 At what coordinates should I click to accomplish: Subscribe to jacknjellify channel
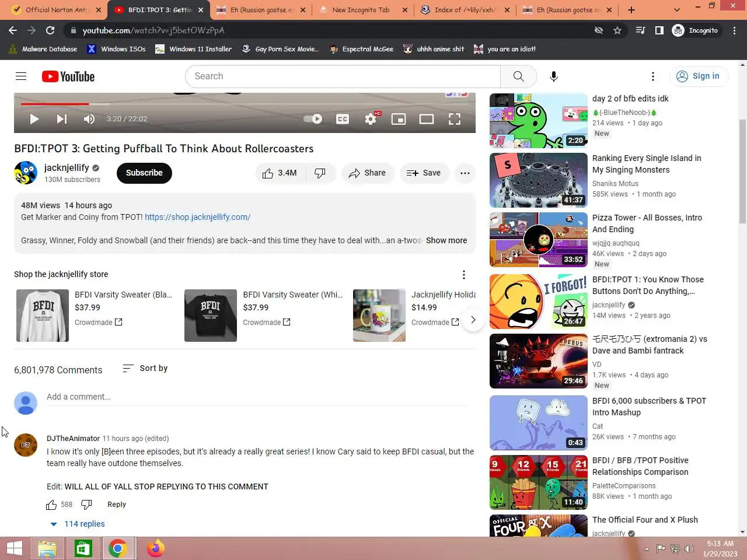[x=144, y=173]
